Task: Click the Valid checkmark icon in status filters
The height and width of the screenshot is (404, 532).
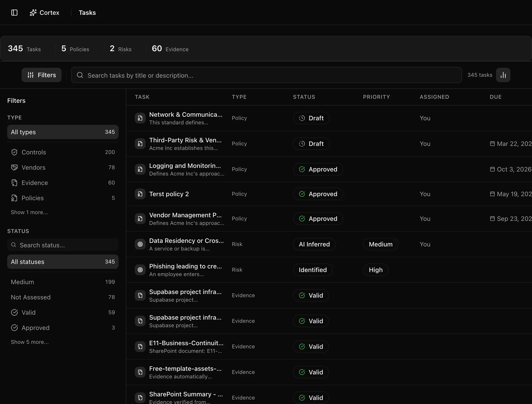Action: (14, 312)
